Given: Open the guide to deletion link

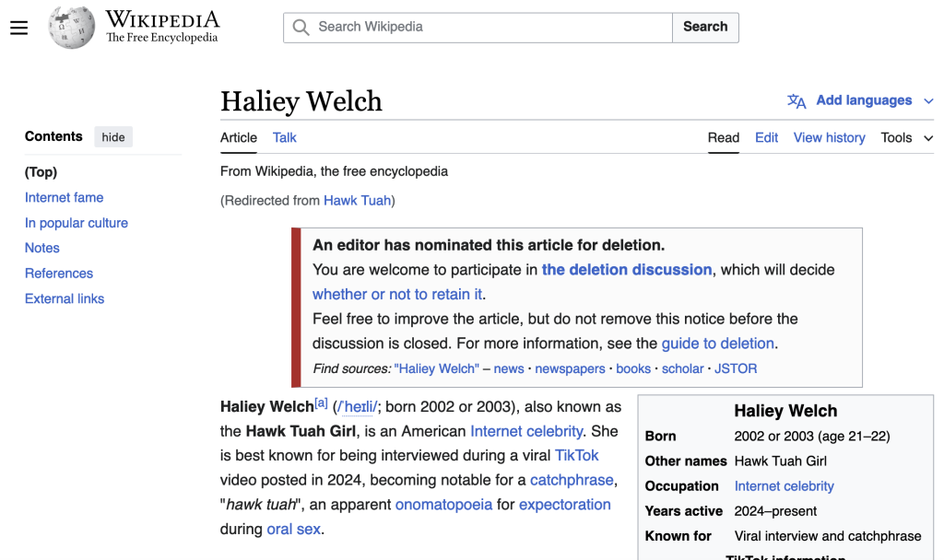Looking at the screenshot, I should 717,344.
